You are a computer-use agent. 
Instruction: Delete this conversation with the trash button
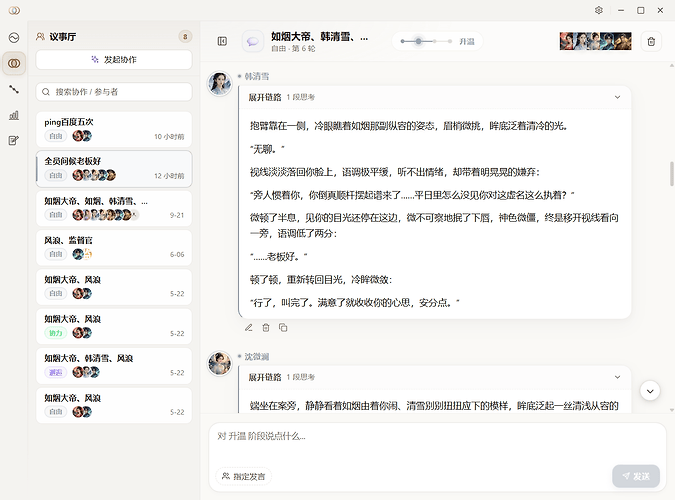[651, 41]
